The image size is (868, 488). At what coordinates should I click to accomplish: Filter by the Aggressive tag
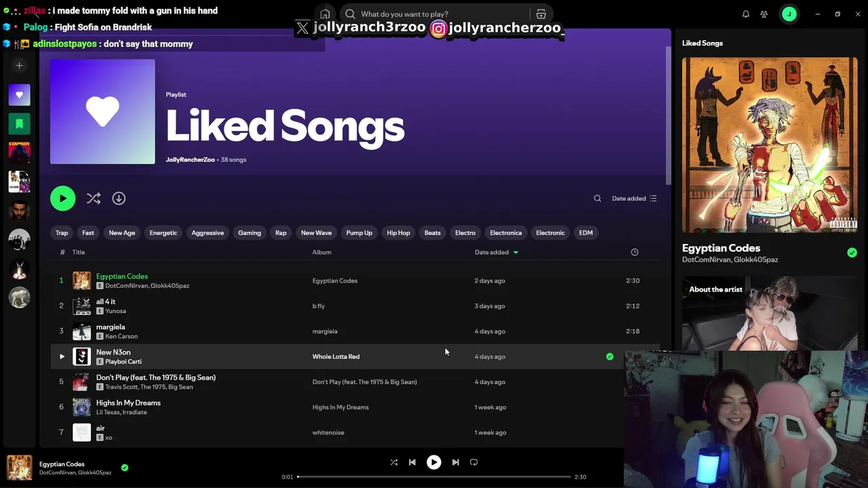[208, 232]
